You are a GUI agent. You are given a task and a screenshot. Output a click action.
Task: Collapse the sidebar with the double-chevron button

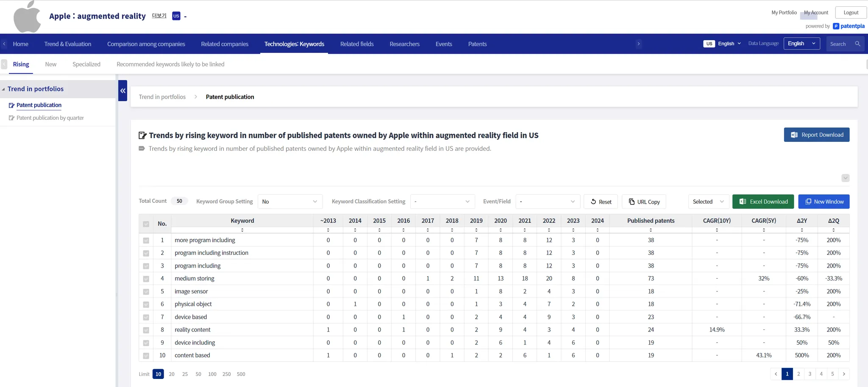pyautogui.click(x=122, y=91)
